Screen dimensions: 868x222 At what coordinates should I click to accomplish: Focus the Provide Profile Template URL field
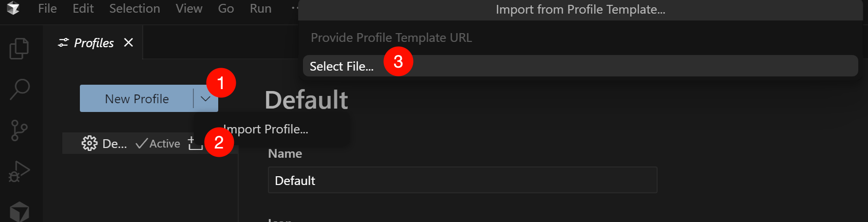coord(580,37)
